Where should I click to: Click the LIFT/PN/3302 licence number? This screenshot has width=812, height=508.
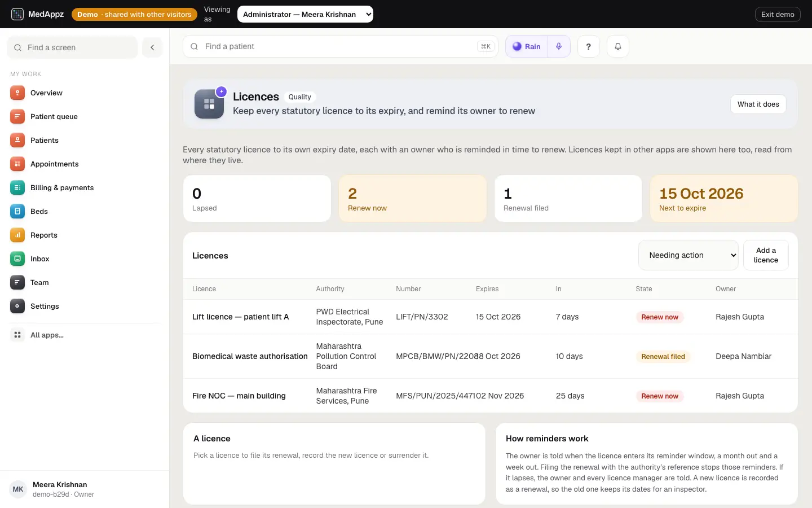tap(422, 317)
